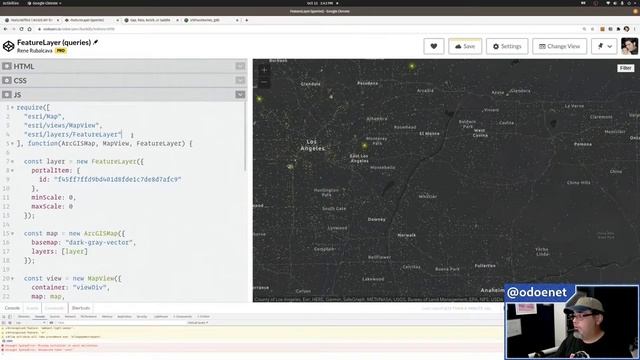The image size is (640, 360).
Task: Click the PRO badge
Action: (61, 51)
